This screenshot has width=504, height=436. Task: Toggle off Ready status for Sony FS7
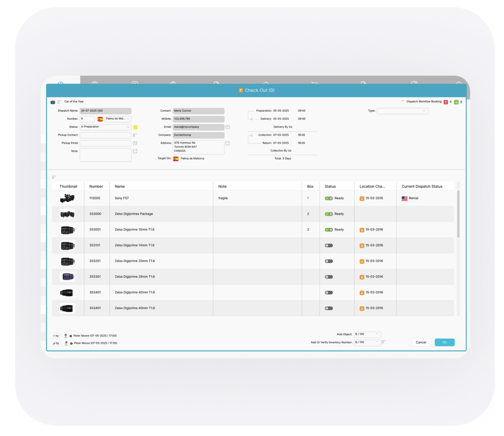point(329,198)
